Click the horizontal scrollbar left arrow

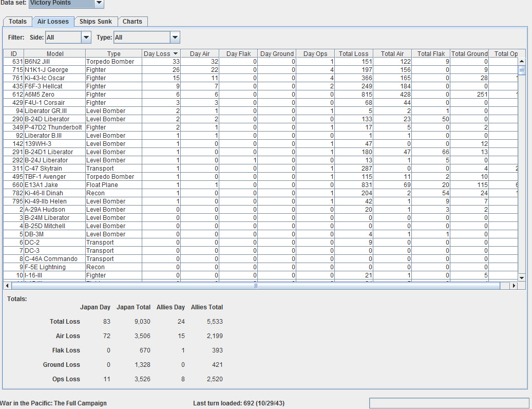7,286
